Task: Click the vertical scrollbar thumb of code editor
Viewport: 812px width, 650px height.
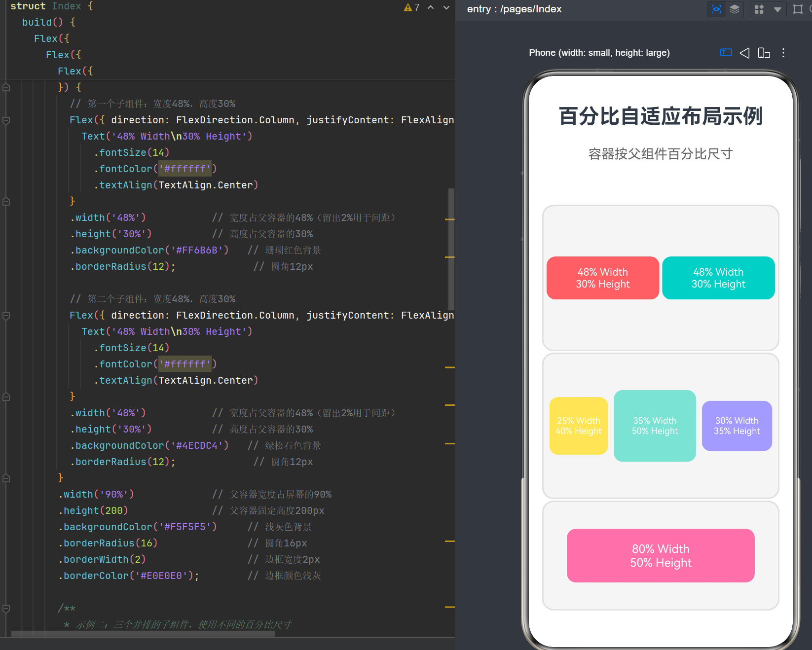Action: pyautogui.click(x=451, y=249)
